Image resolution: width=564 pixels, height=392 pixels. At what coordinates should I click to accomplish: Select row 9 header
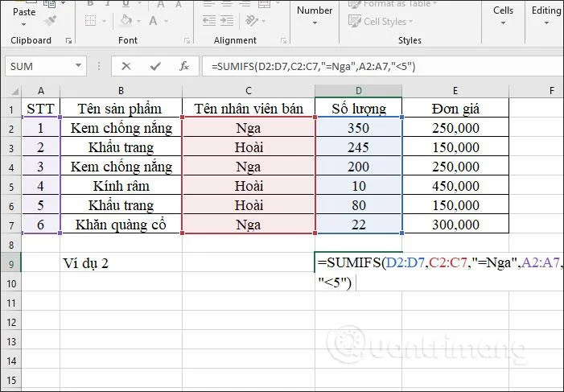(11, 264)
